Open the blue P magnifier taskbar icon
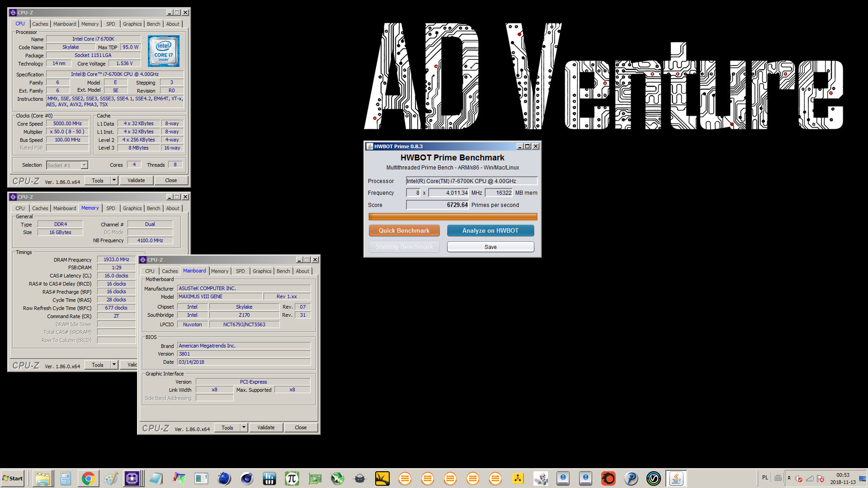 pyautogui.click(x=631, y=479)
